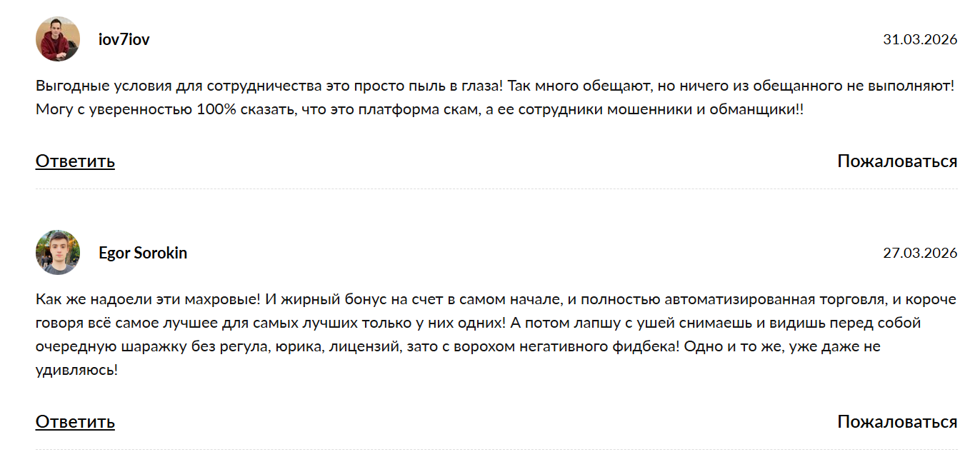Click the 27.03.2026 comment date
The width and height of the screenshot is (980, 452).
pos(920,253)
